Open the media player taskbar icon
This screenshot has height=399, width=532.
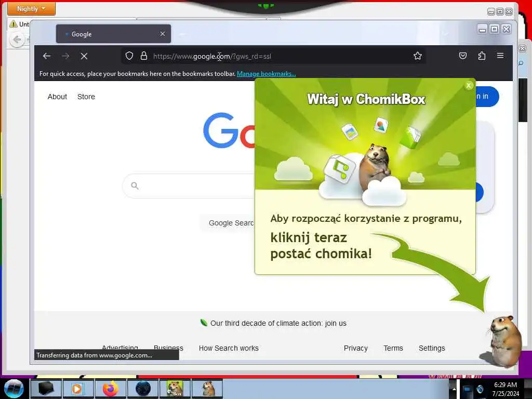coord(77,389)
